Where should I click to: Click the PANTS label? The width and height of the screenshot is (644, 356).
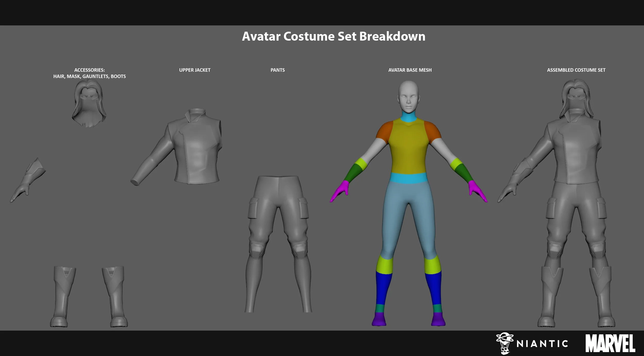tap(277, 70)
